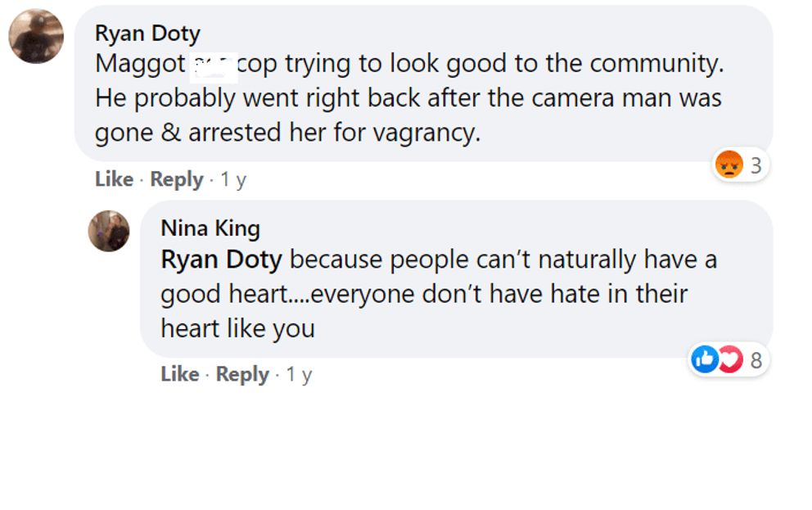Click the blue thumbs-up reaction icon

[704, 359]
